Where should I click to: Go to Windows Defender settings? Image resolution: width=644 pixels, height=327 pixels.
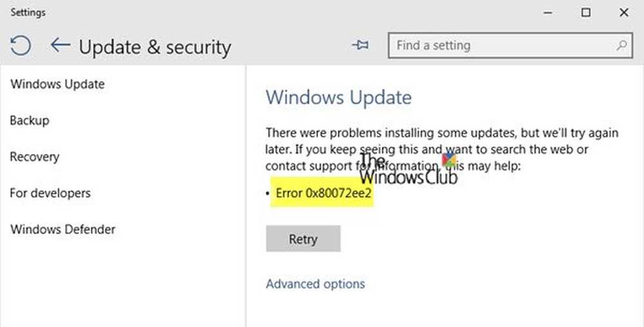pos(63,229)
